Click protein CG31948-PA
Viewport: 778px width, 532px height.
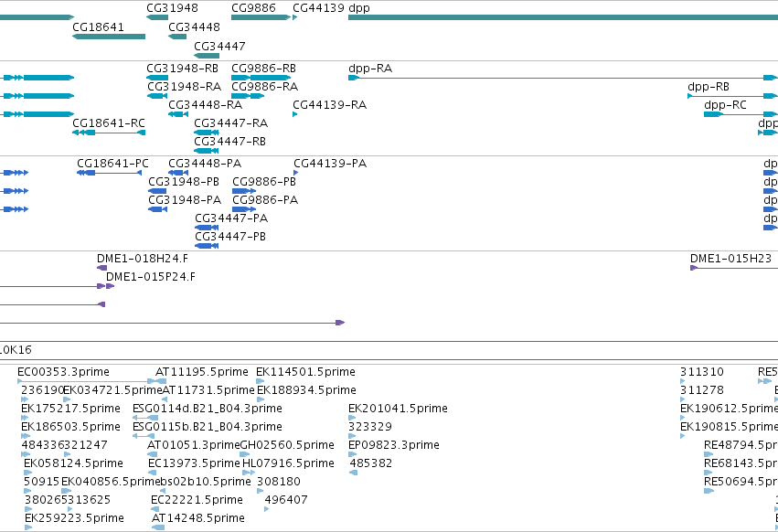pos(185,200)
